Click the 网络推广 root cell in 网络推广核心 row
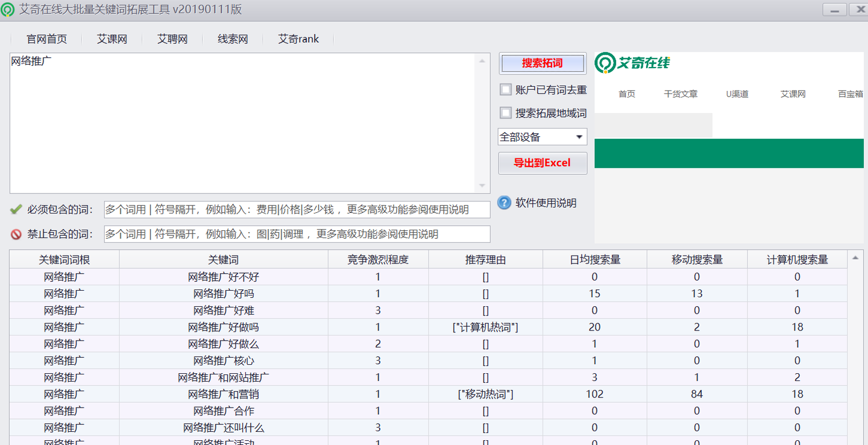This screenshot has height=445, width=868. [64, 361]
